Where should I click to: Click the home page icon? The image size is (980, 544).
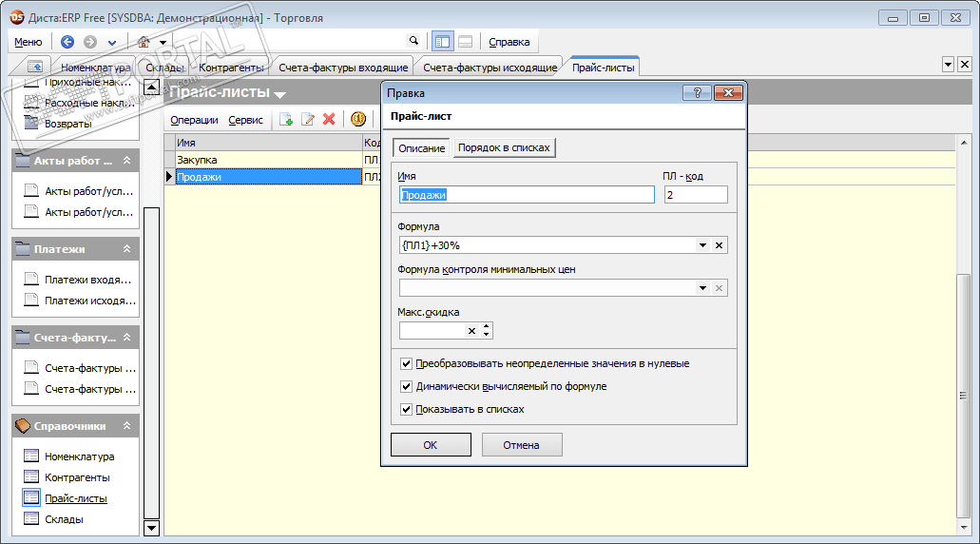(x=144, y=42)
